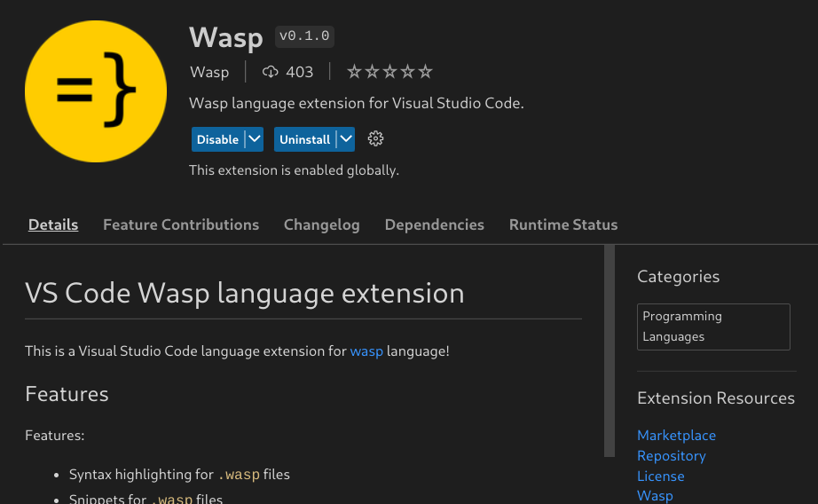Switch to the Details tab
818x504 pixels.
[53, 224]
